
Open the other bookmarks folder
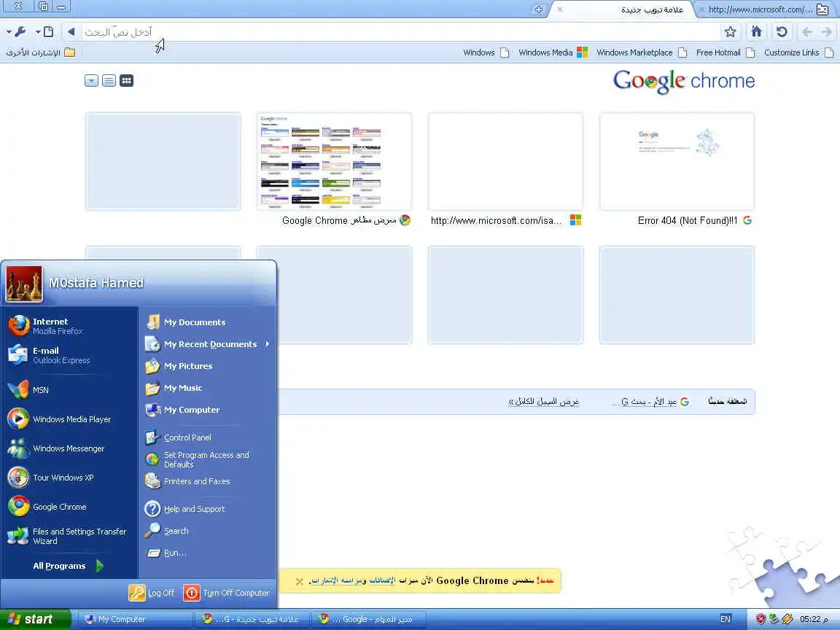[41, 52]
